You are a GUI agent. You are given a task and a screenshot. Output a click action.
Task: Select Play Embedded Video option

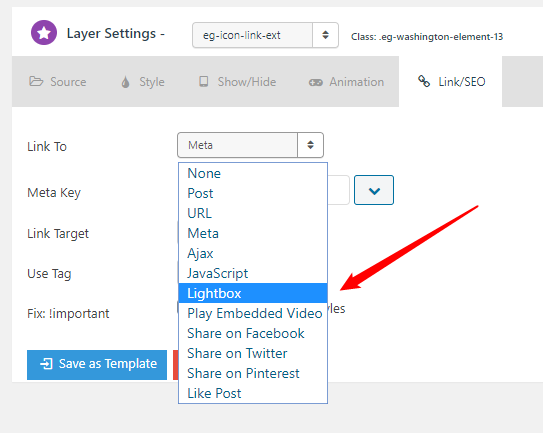tap(253, 313)
